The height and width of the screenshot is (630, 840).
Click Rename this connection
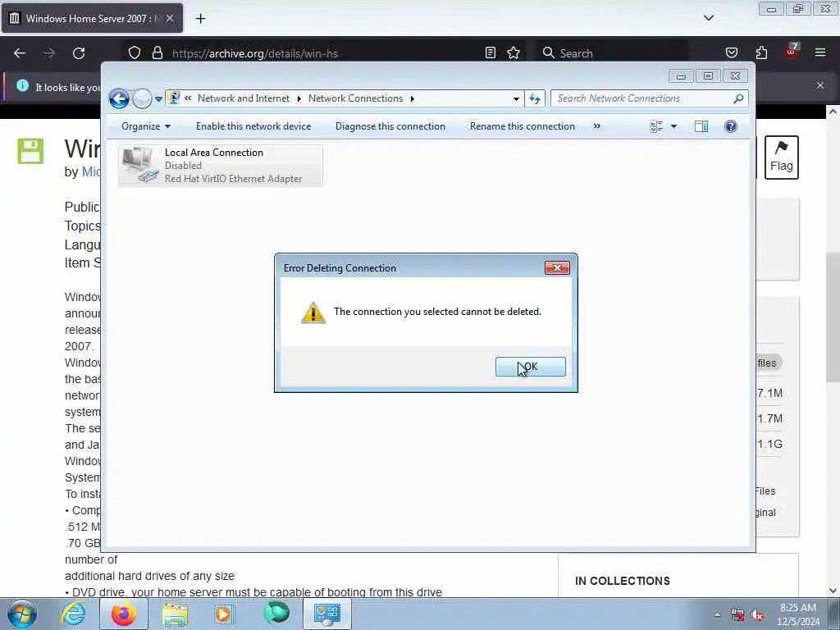[x=523, y=126]
